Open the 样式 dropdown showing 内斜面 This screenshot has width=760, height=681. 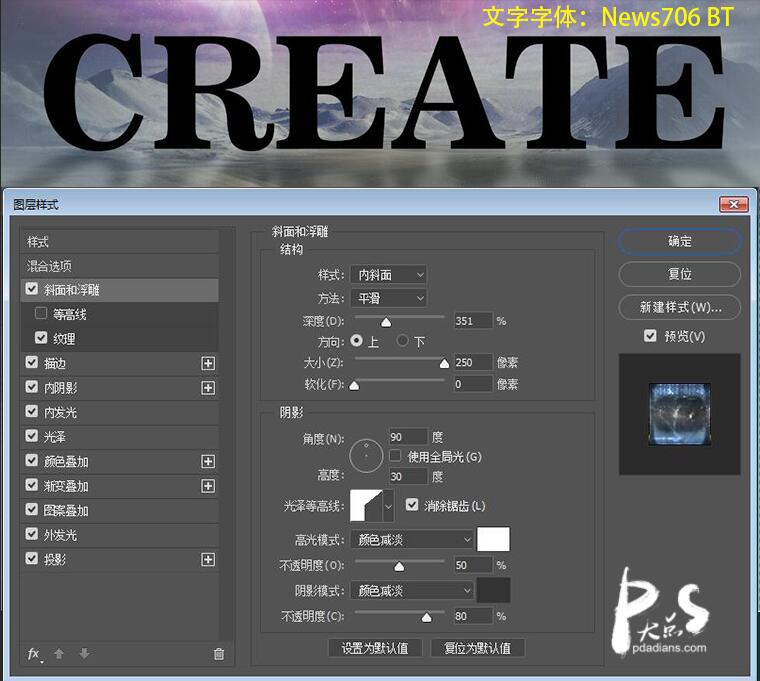tap(389, 275)
